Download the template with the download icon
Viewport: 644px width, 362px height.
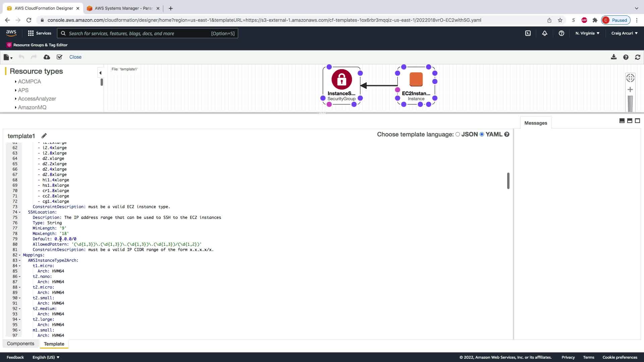[x=613, y=57]
